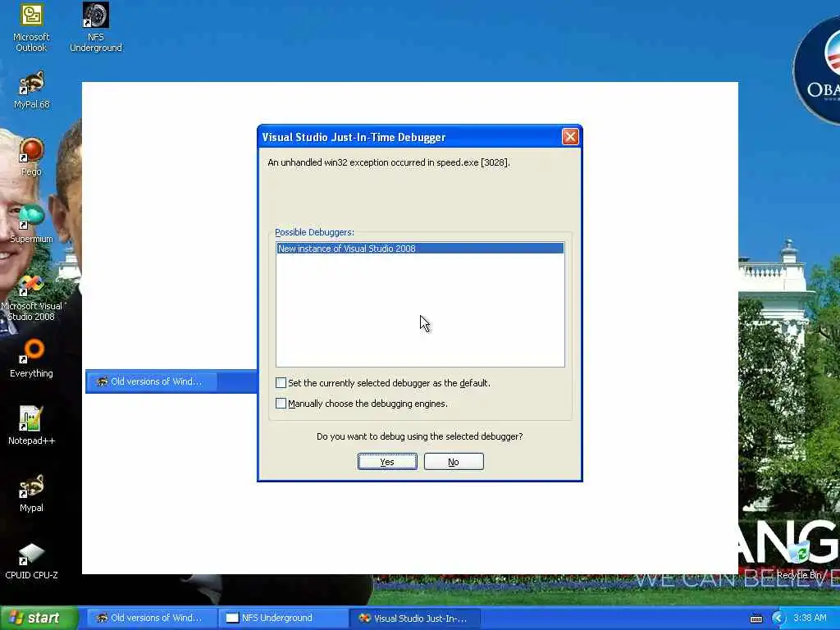The image size is (840, 630).
Task: Click No to decline debugging
Action: click(x=454, y=462)
